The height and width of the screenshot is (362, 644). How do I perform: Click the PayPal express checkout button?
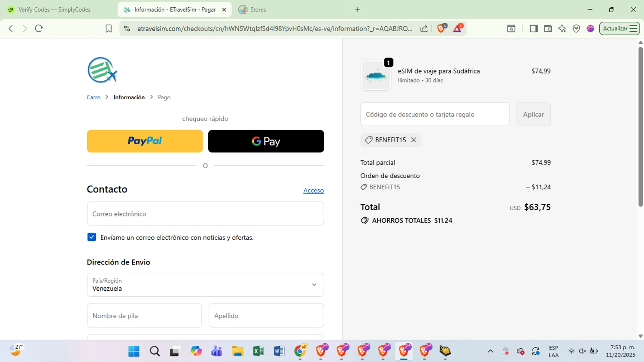(x=145, y=141)
